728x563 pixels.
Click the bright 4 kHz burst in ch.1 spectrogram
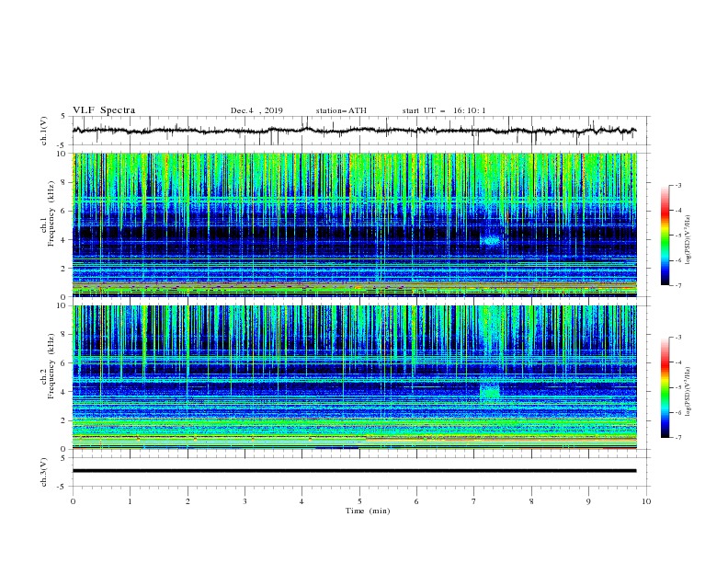click(x=491, y=240)
